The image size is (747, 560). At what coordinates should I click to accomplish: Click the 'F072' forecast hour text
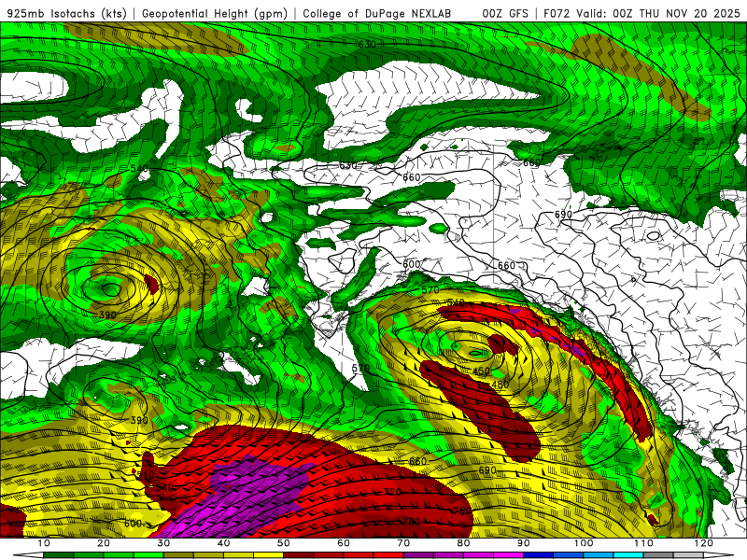pyautogui.click(x=556, y=13)
